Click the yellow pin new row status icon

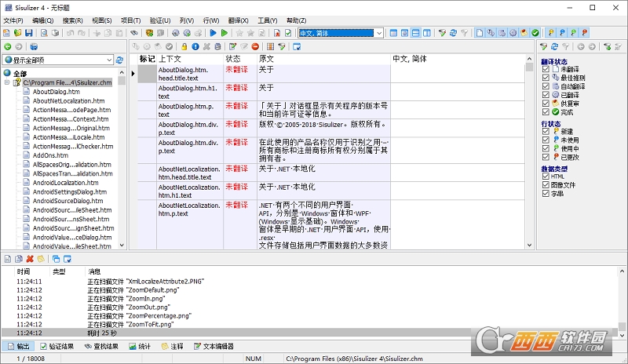coord(551,33)
